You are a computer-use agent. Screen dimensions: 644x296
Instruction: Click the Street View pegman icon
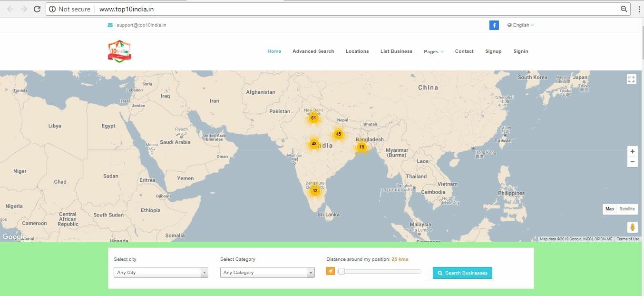[632, 227]
